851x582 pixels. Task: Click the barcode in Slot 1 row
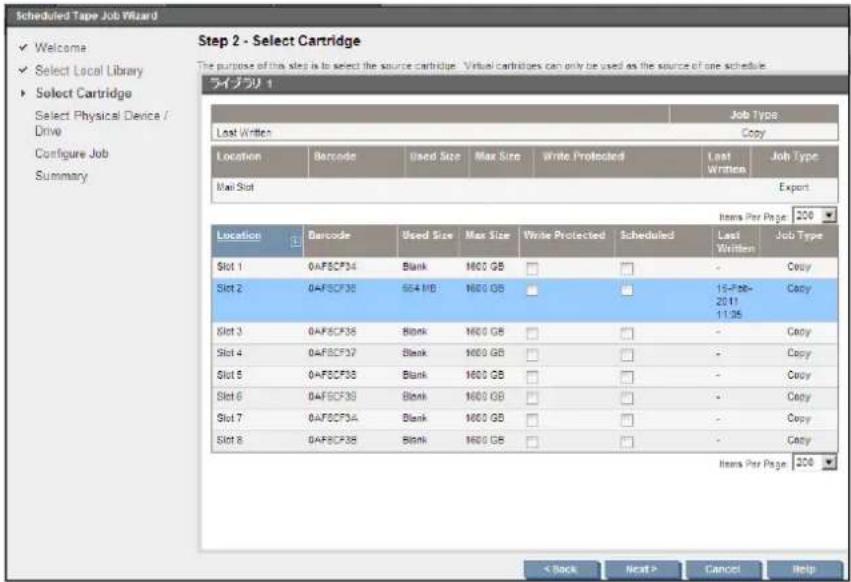pos(332,267)
